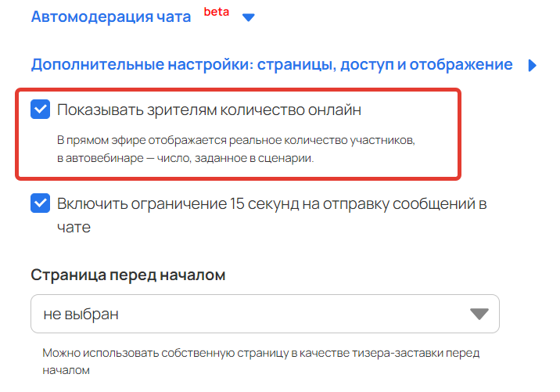Expand Дополнительные настройки section arrow

tap(532, 66)
